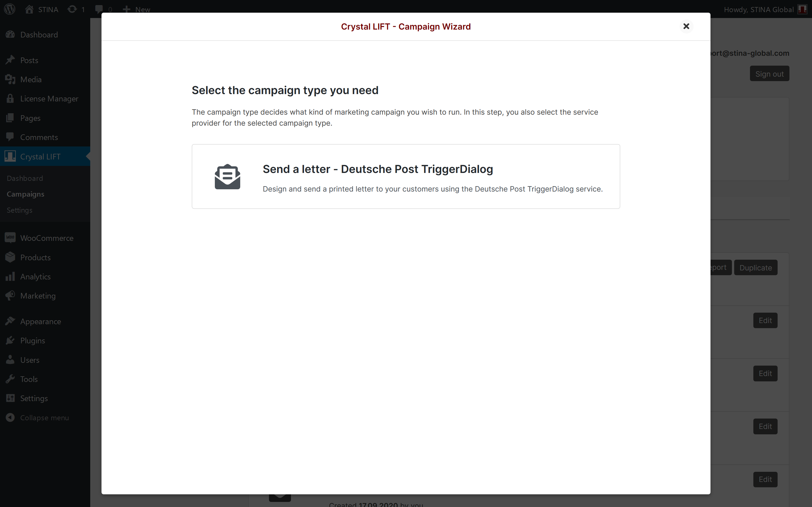The image size is (812, 507).
Task: Go to Analytics in sidebar
Action: (x=35, y=277)
